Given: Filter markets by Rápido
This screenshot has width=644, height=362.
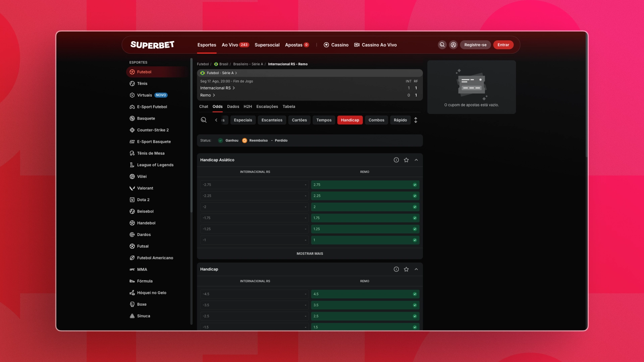Looking at the screenshot, I should pos(400,120).
